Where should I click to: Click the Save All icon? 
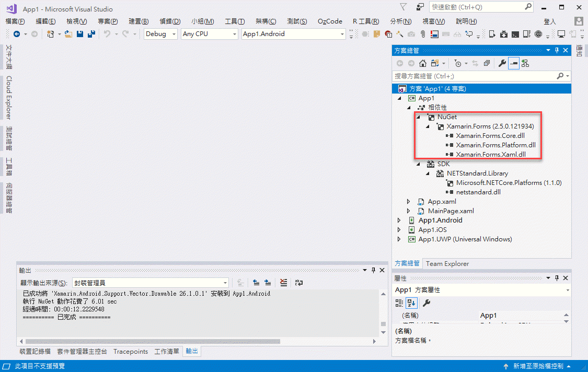click(x=91, y=34)
